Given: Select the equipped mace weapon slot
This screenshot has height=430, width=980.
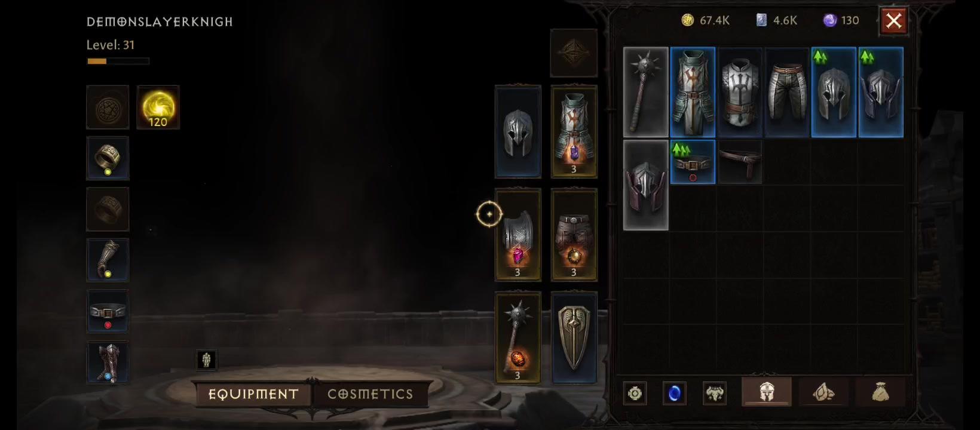Looking at the screenshot, I should click(518, 337).
